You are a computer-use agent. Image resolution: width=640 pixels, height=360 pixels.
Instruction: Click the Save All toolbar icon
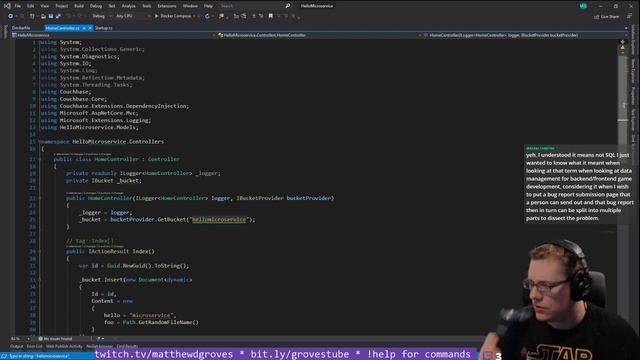[x=58, y=16]
